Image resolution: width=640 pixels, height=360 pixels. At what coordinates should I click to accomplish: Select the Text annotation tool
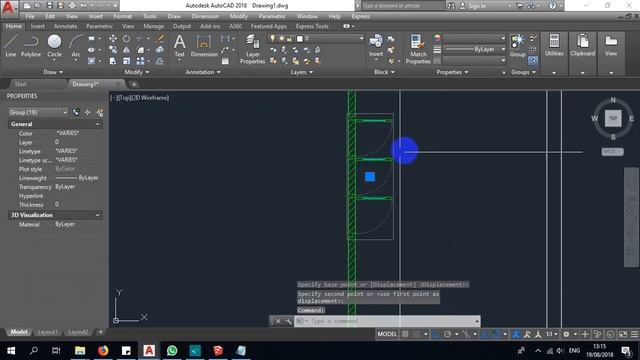180,45
